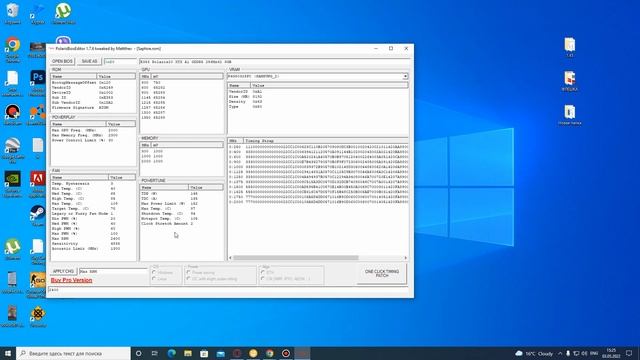Click the timing strap scrollbar left arrow

click(x=230, y=258)
